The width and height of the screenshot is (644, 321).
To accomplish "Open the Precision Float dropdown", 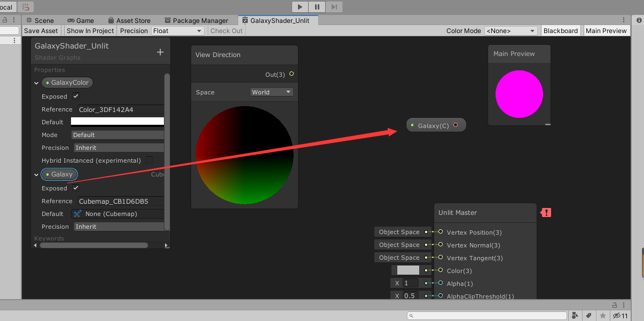I will [177, 30].
